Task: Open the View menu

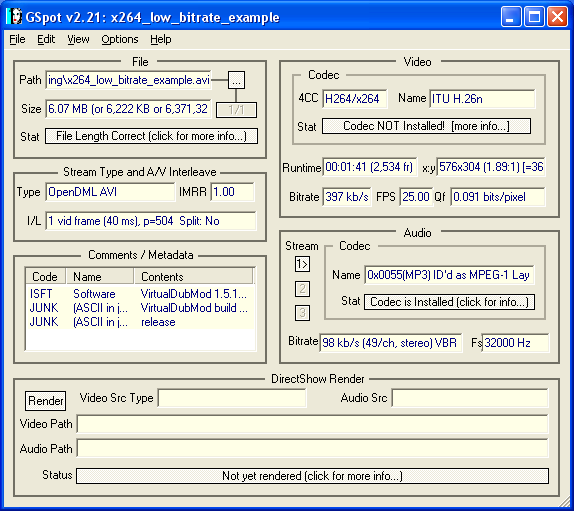Action: [78, 39]
